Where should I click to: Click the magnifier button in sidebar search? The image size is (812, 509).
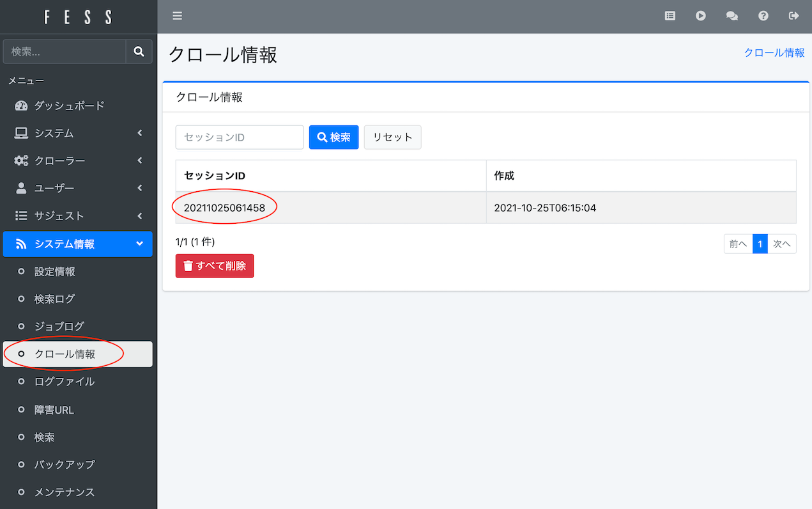[x=139, y=52]
